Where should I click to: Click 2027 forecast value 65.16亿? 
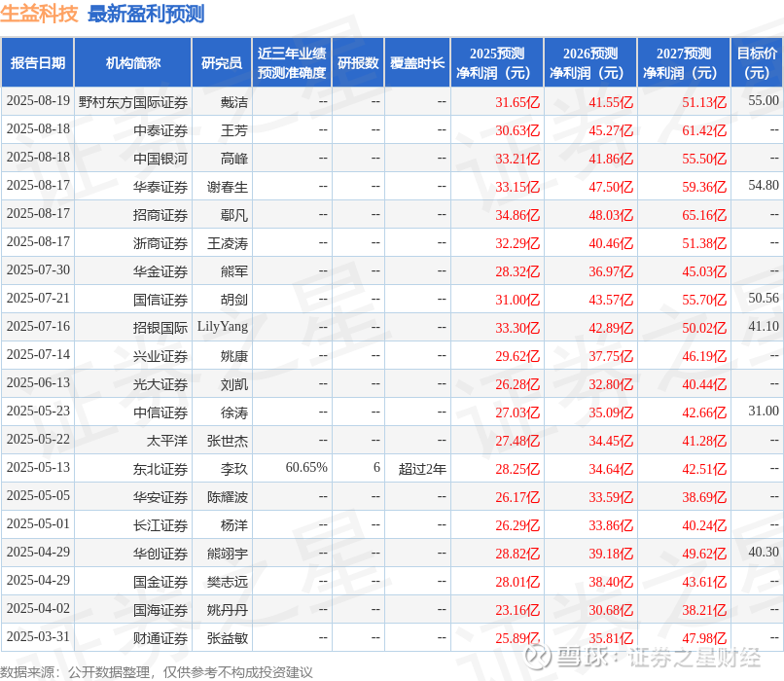704,215
